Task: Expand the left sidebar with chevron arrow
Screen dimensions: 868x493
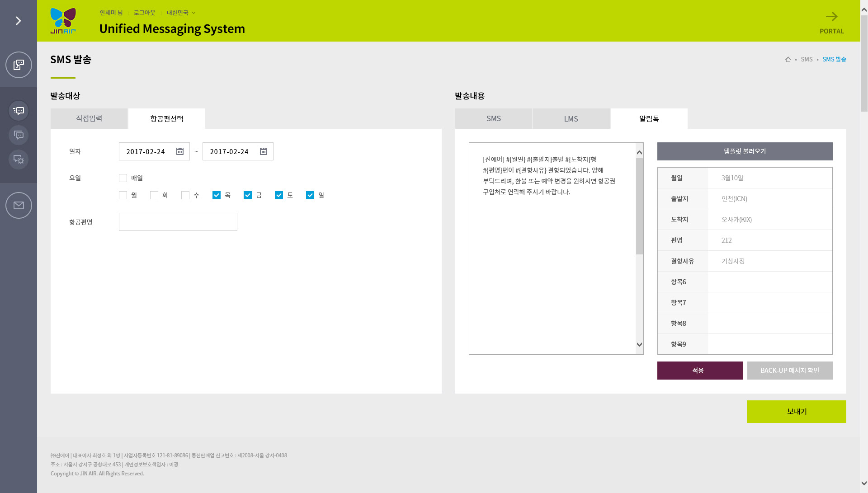Action: click(x=19, y=21)
